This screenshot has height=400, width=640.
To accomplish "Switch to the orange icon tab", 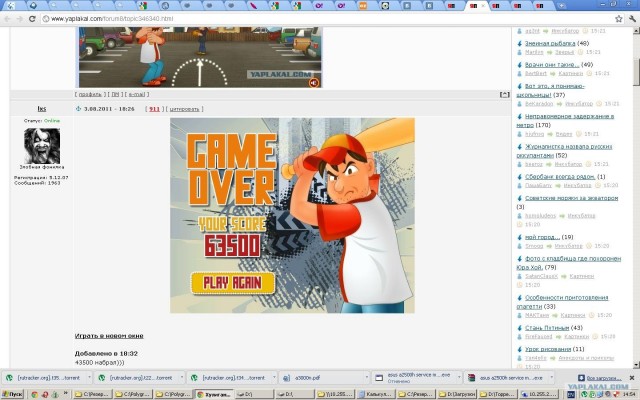I will point(362,6).
